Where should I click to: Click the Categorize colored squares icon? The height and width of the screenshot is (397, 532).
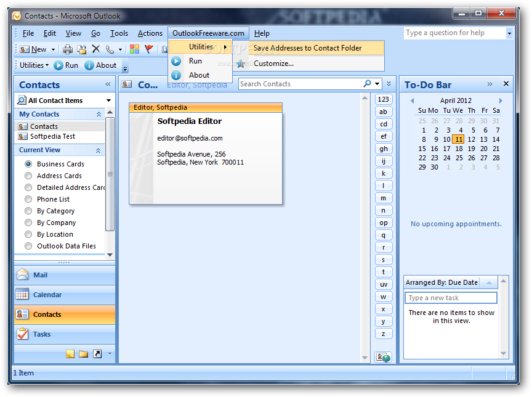pyautogui.click(x=134, y=49)
